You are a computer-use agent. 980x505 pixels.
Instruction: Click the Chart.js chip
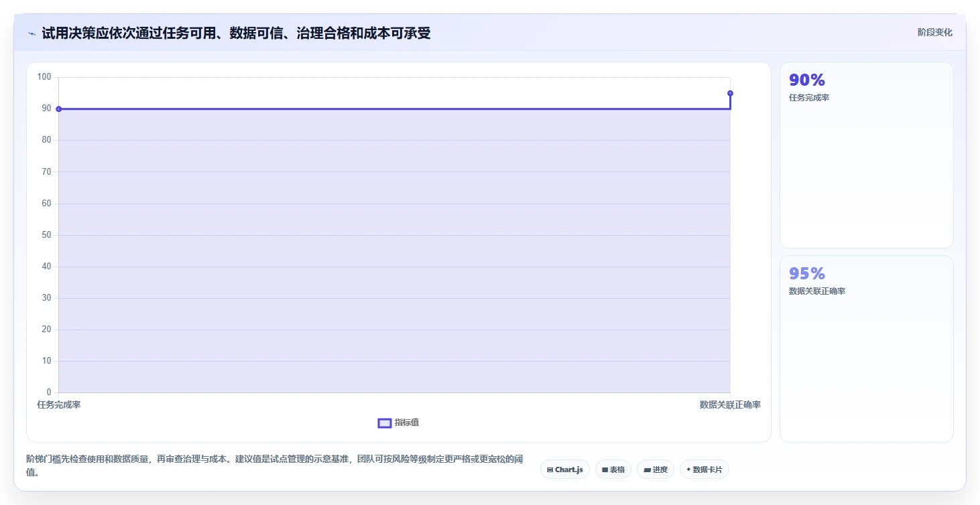coord(565,470)
